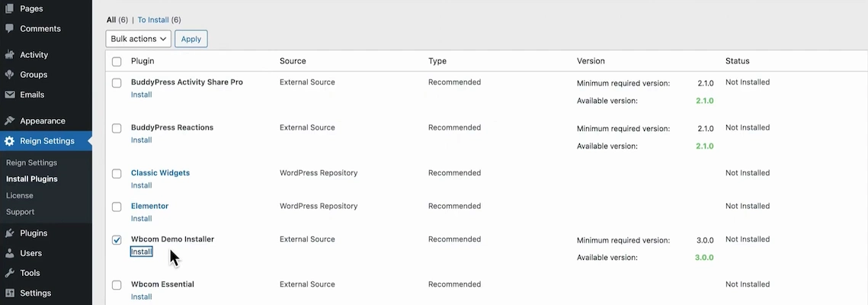This screenshot has width=868, height=305.
Task: Click Install under Wbcom Demo Installer
Action: [141, 252]
